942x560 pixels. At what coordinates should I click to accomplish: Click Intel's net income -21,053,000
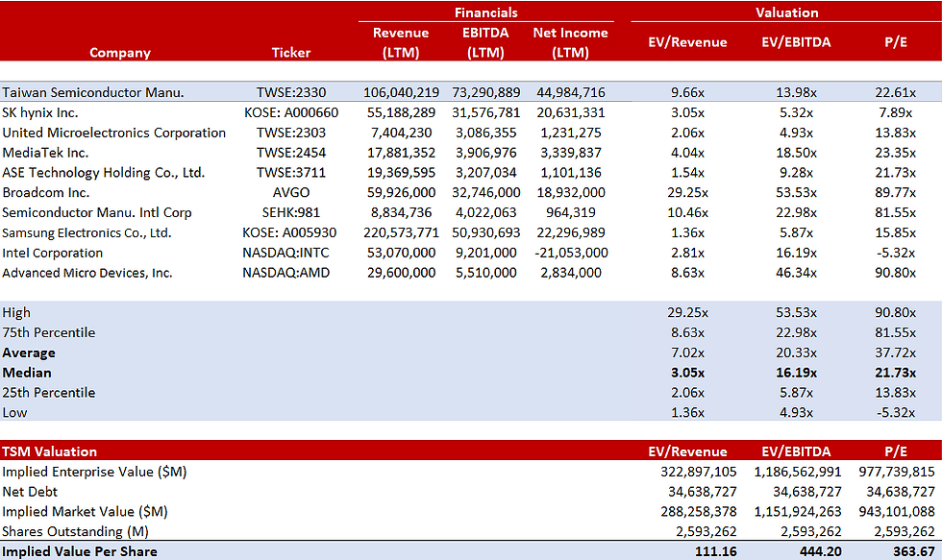tap(571, 253)
